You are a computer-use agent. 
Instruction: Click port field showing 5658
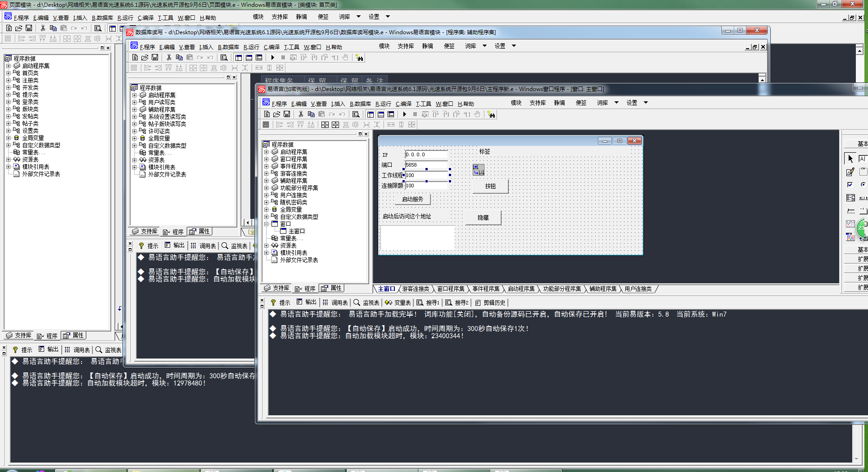coord(426,165)
